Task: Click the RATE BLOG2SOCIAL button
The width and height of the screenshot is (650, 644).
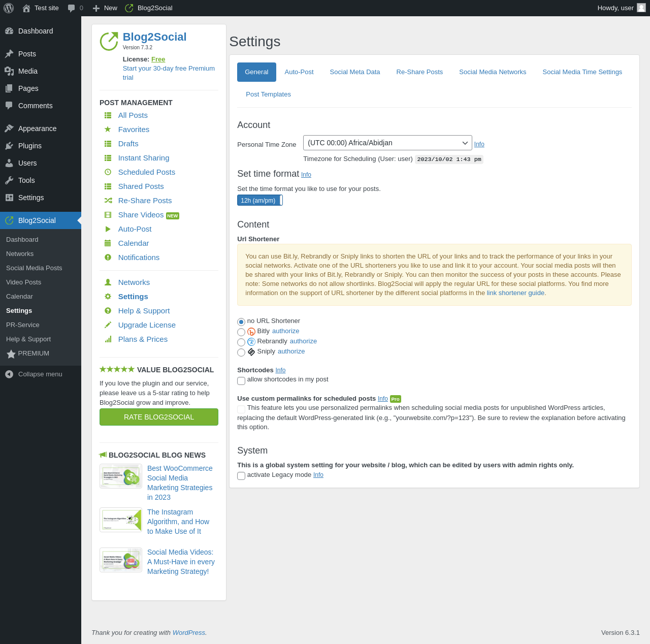Action: point(159,417)
